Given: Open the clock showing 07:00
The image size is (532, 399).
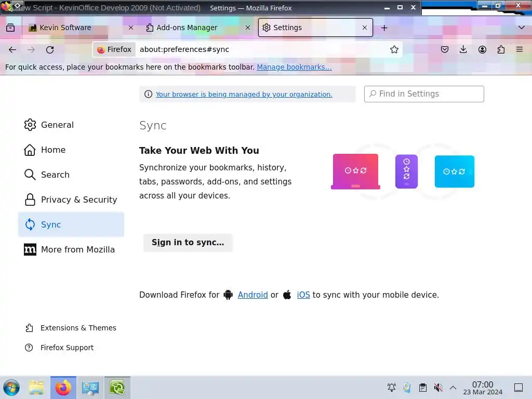Looking at the screenshot, I should coord(483,388).
